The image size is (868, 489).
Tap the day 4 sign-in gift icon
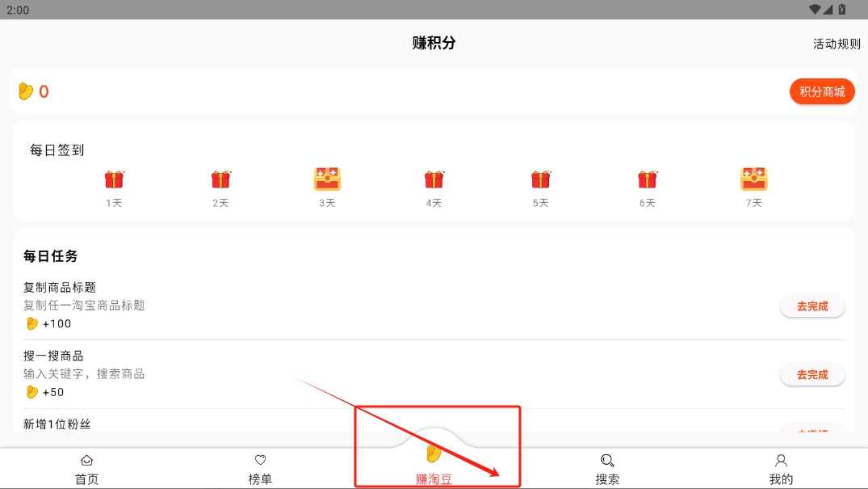coord(434,179)
